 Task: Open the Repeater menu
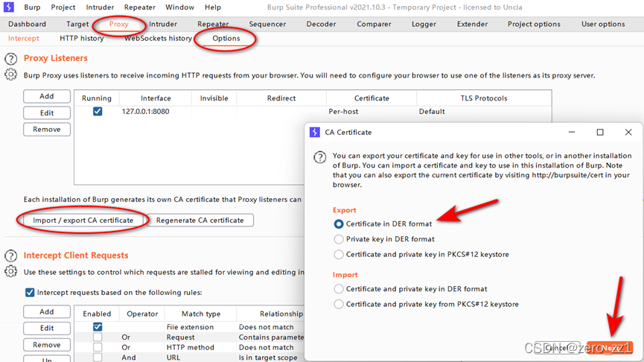tap(140, 7)
